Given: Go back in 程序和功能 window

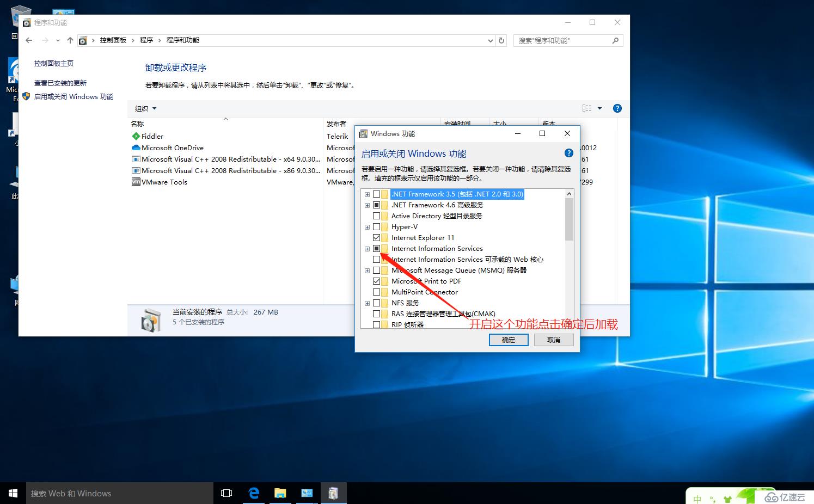Looking at the screenshot, I should click(29, 40).
